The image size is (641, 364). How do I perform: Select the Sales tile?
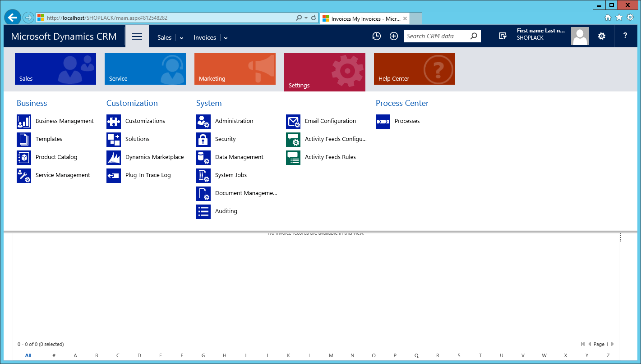pyautogui.click(x=55, y=69)
